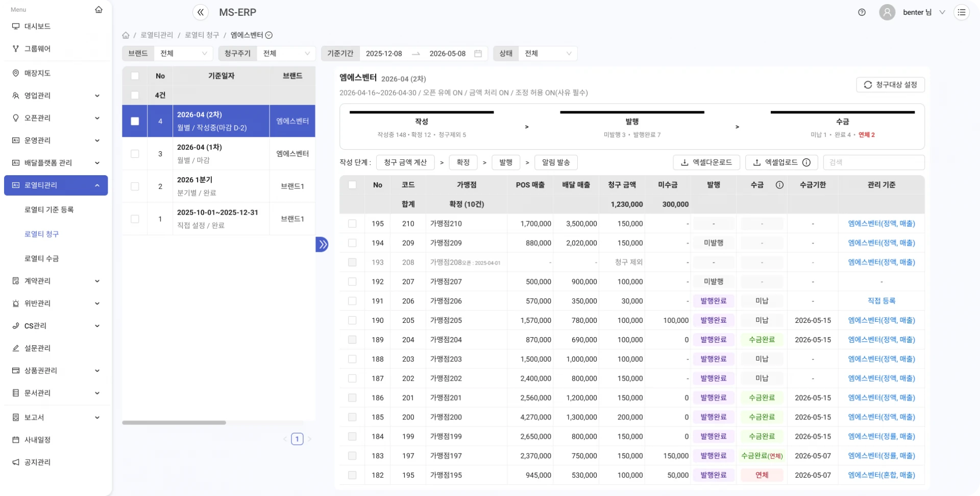The height and width of the screenshot is (496, 980).
Task: Click the 상품권관리 card icon
Action: tap(16, 371)
